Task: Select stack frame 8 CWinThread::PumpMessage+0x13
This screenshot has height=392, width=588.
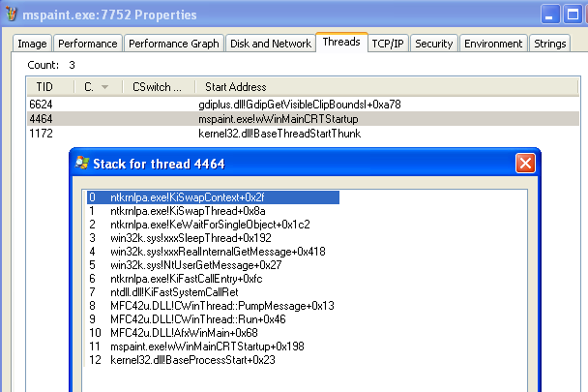Action: pos(211,306)
